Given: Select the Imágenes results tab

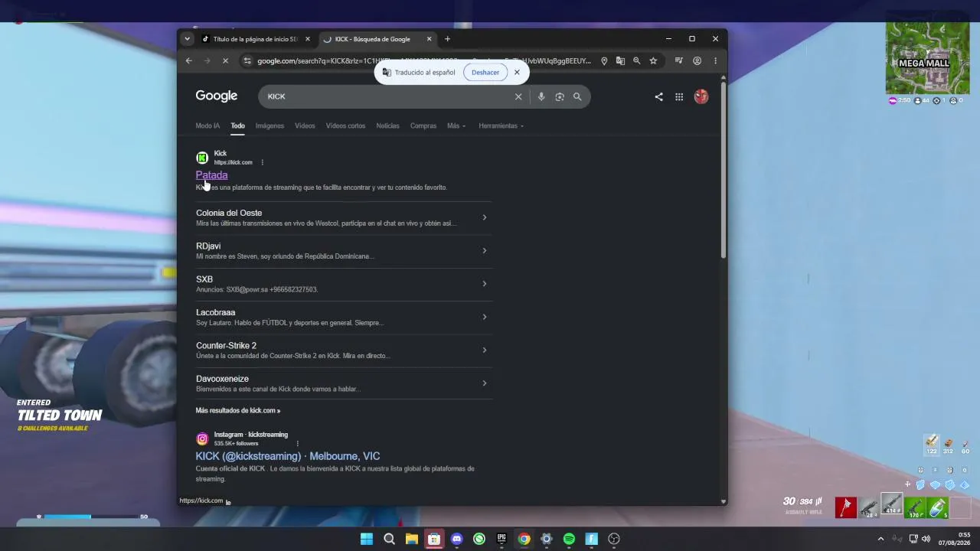Looking at the screenshot, I should point(269,126).
